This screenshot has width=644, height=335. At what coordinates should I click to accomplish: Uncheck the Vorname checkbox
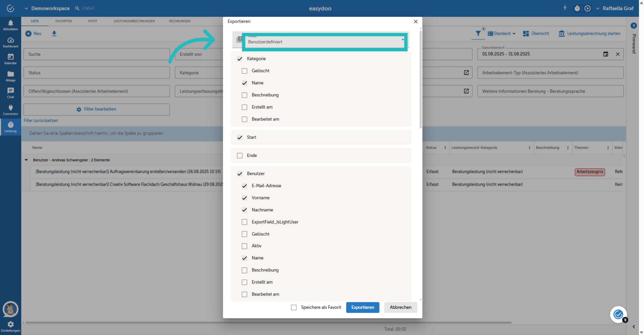click(245, 198)
